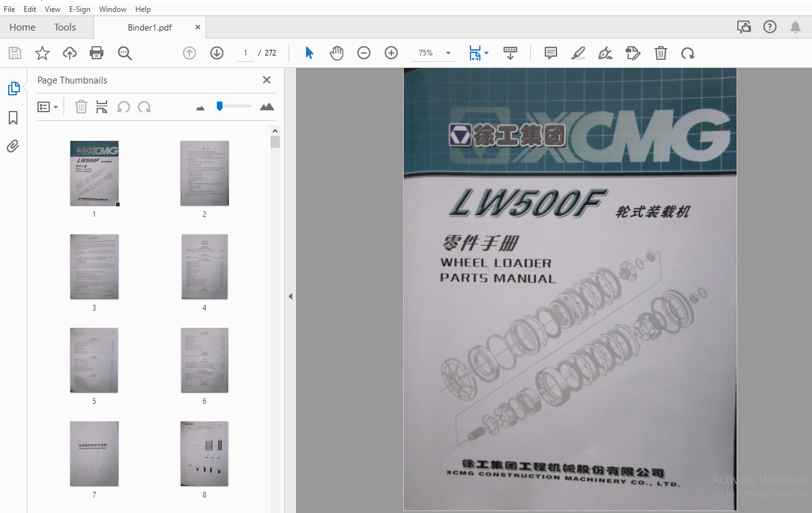Rotate the thumbnail clockwise
The height and width of the screenshot is (513, 812).
pos(145,107)
